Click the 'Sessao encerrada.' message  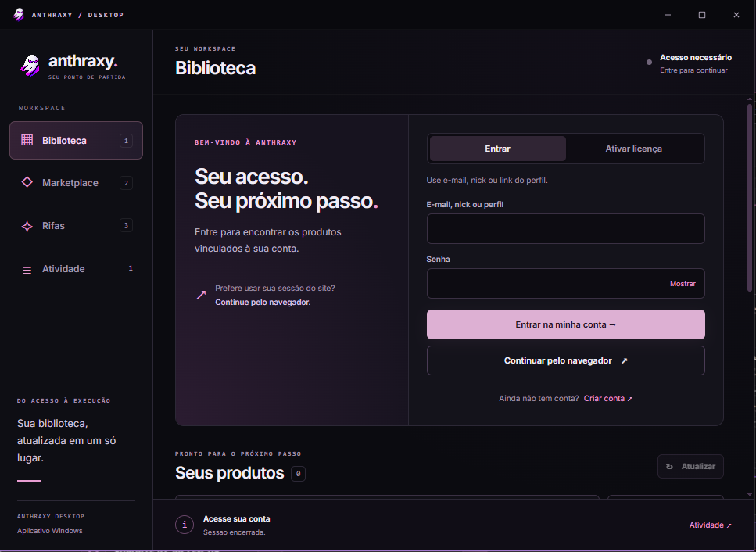235,532
